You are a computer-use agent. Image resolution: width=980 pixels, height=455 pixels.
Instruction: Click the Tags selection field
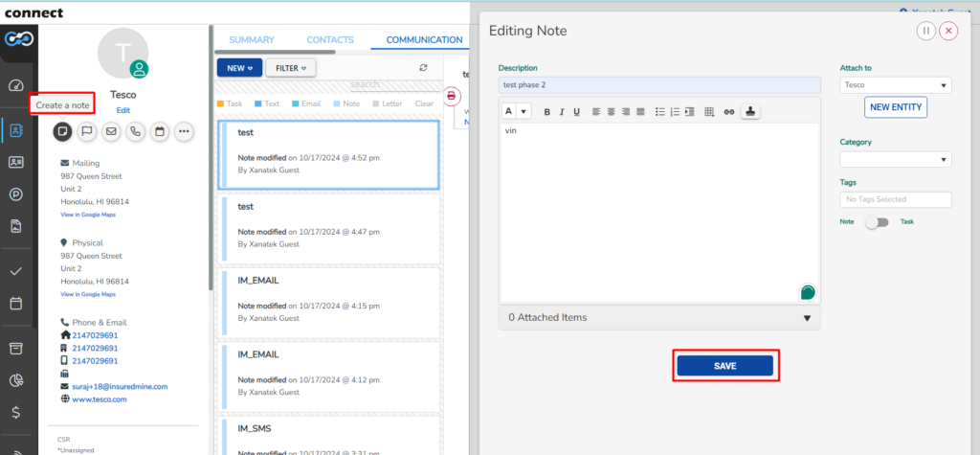[896, 199]
